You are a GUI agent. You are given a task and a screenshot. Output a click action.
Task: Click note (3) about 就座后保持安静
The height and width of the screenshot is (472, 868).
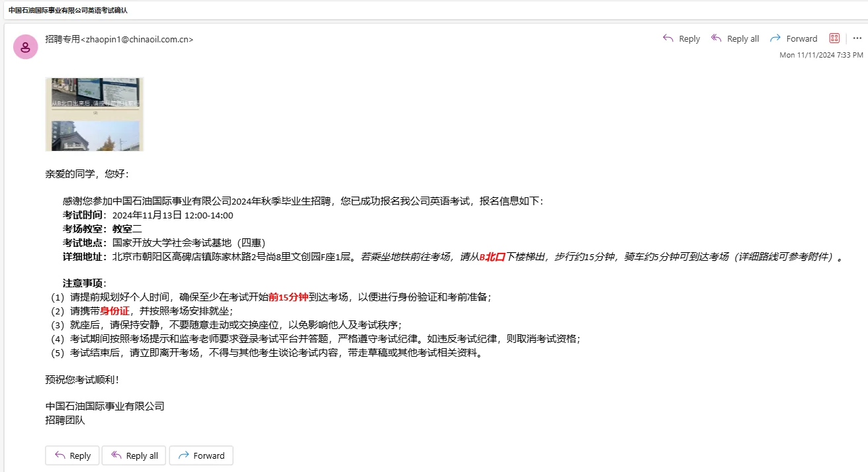coord(226,324)
